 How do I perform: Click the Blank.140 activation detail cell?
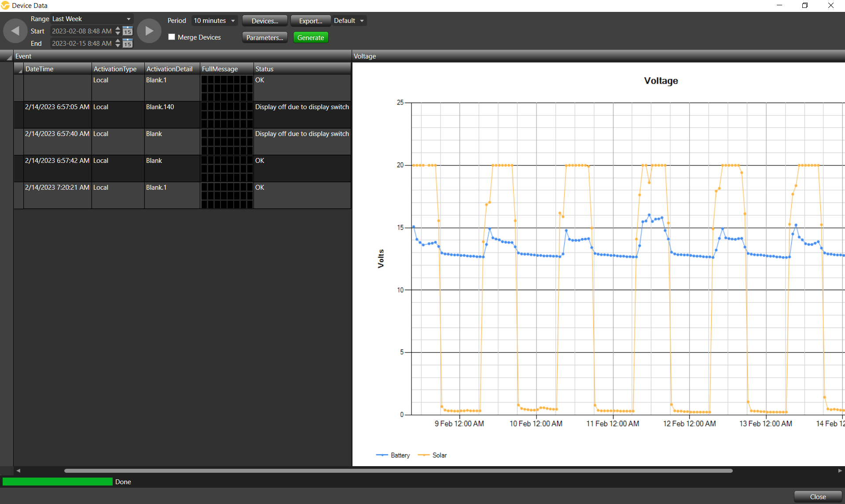172,115
